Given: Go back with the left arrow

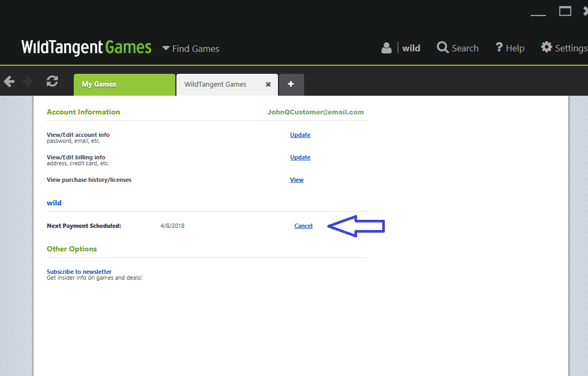Looking at the screenshot, I should (x=9, y=81).
